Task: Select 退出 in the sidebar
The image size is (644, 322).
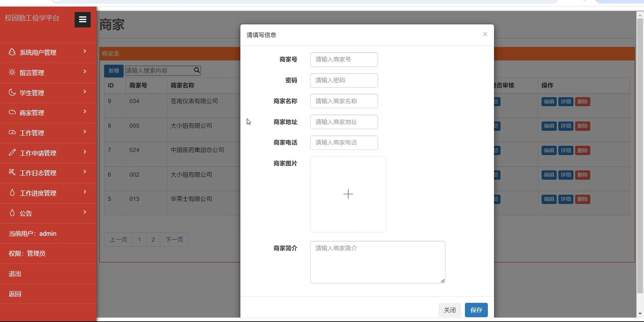Action: point(15,274)
